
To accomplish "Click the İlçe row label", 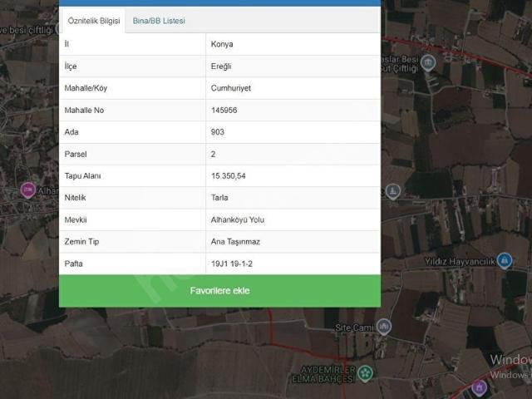I will [x=71, y=66].
